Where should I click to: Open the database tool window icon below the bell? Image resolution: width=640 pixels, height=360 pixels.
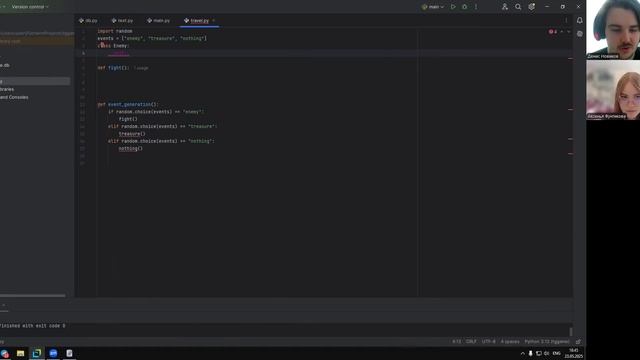tap(580, 34)
